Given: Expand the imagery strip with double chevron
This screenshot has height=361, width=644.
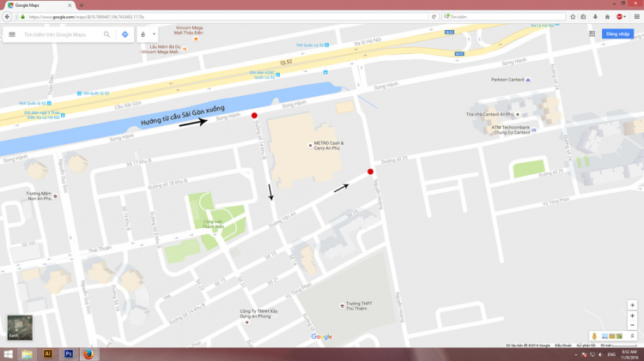Looking at the screenshot, I should [633, 336].
